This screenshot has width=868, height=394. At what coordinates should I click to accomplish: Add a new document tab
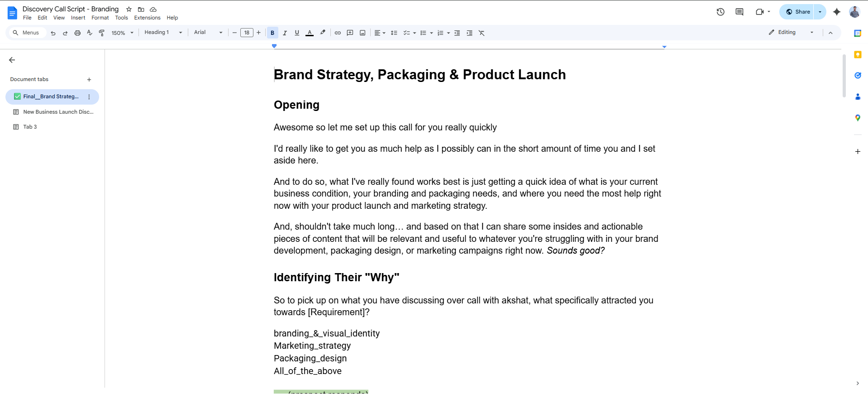tap(89, 80)
